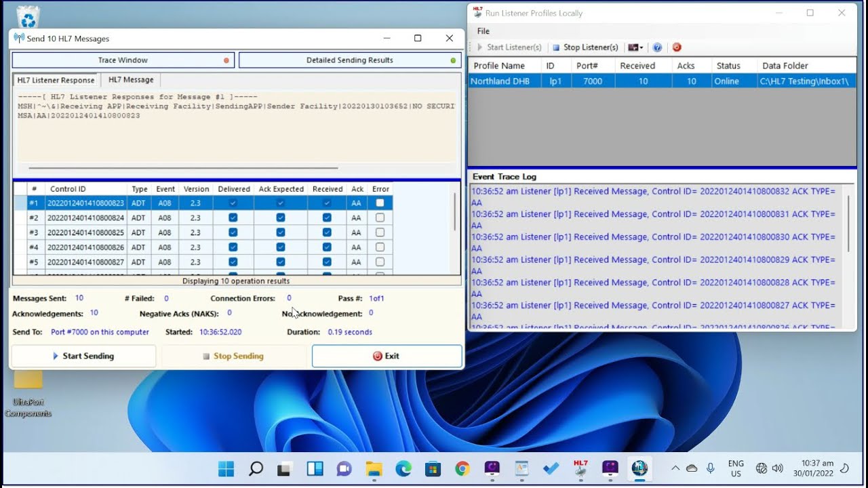The image size is (868, 488).
Task: Click the Start Sending button
Action: [83, 356]
